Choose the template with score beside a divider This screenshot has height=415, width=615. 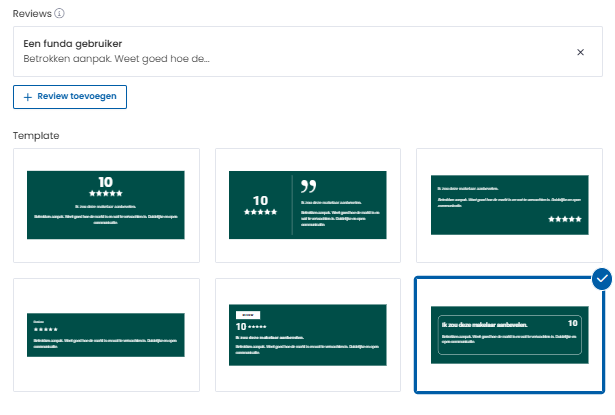pyautogui.click(x=307, y=205)
